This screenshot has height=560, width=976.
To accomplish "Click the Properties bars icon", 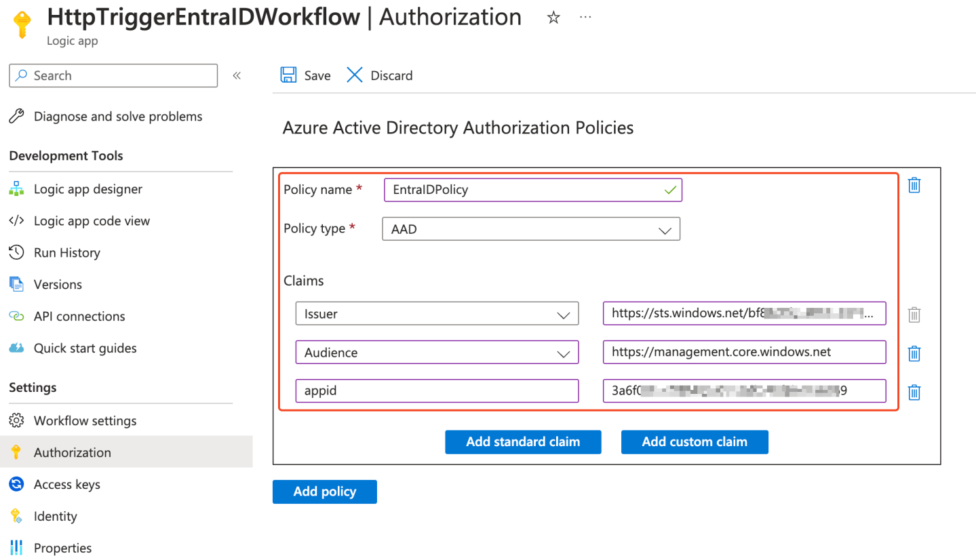I will [x=16, y=548].
